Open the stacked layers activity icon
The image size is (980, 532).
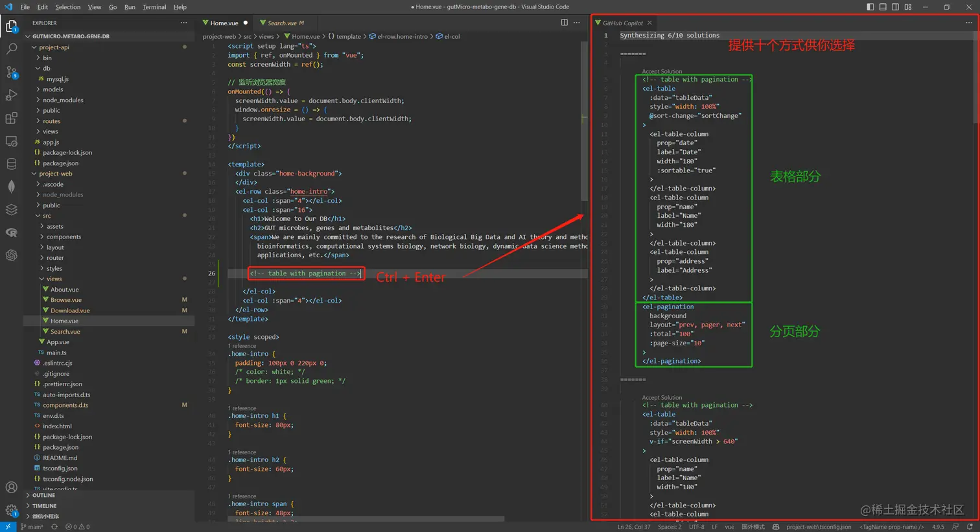[11, 209]
